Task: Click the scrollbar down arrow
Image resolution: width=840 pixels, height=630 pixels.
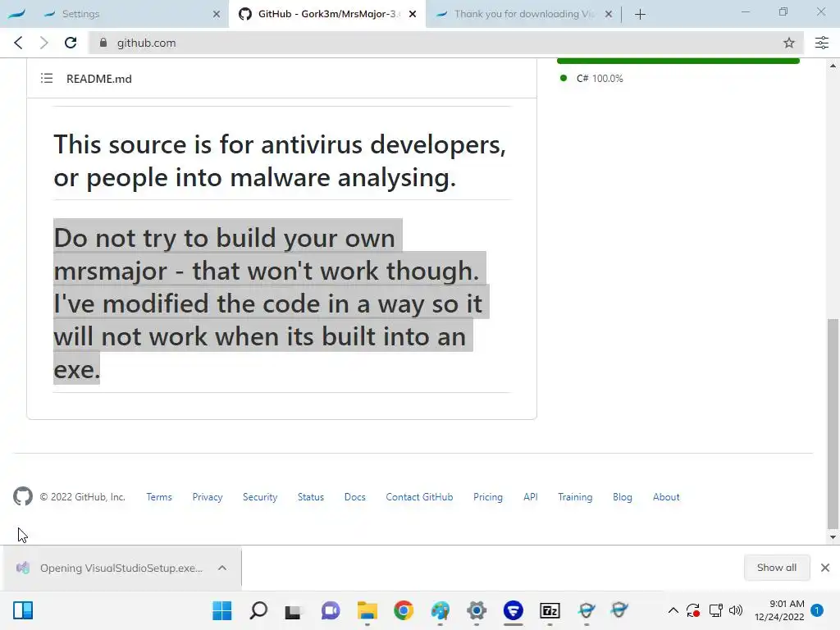Action: click(x=833, y=537)
